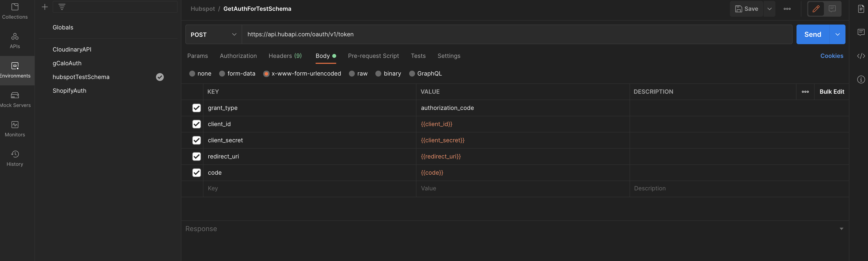
Task: Open the Documentation icon in right sidebar
Action: coord(861,9)
